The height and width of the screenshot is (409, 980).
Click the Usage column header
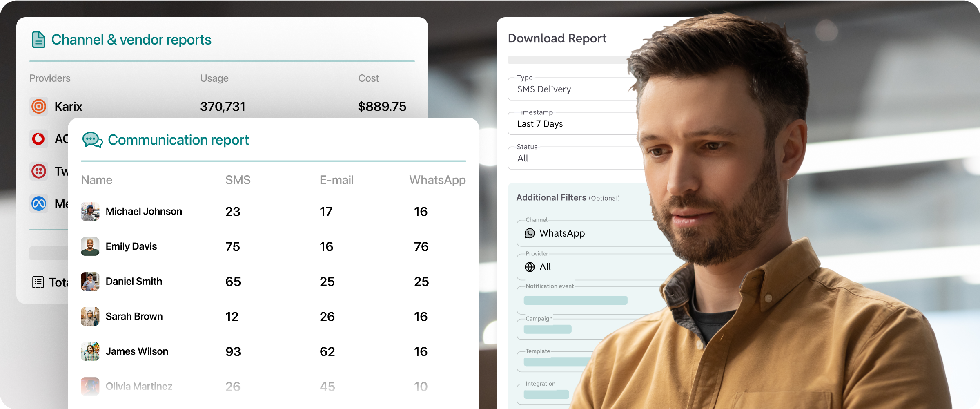[x=214, y=78]
